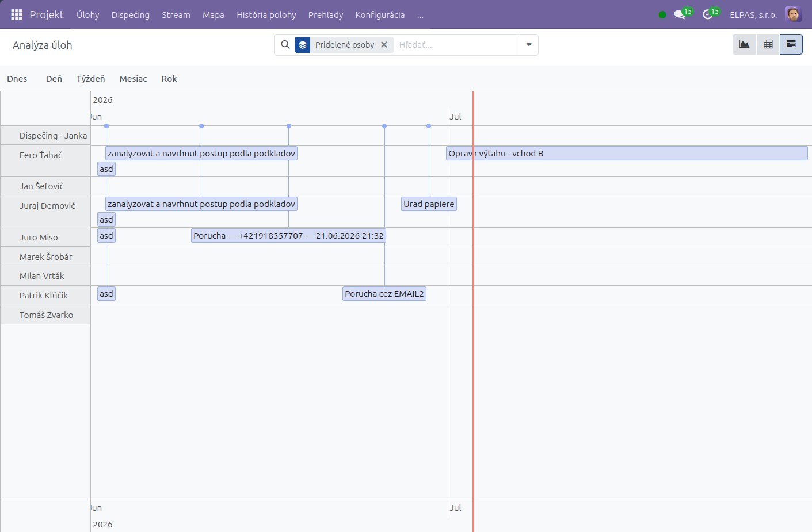Image resolution: width=812 pixels, height=532 pixels.
Task: Click the Hľadať search input field
Action: coord(457,45)
